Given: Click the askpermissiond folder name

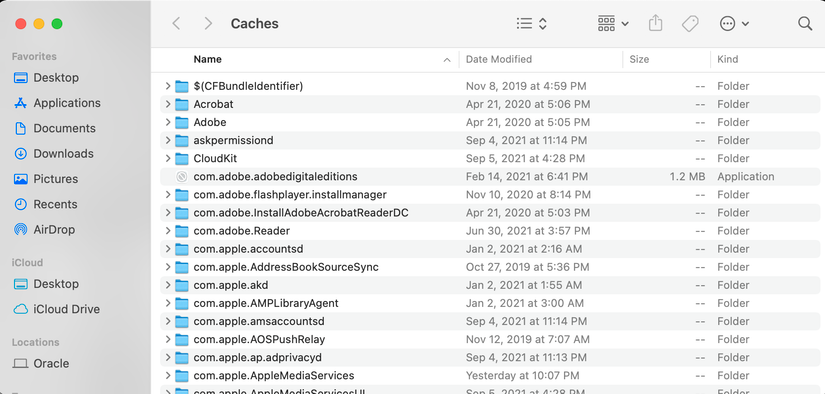Looking at the screenshot, I should (x=233, y=140).
